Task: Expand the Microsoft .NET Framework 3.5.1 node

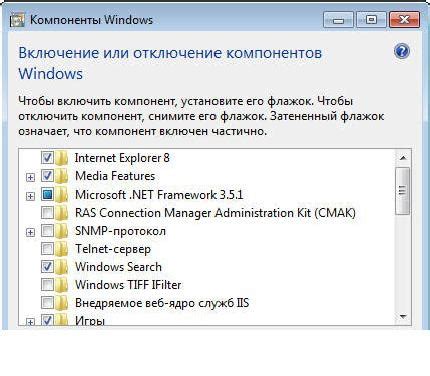Action: click(30, 196)
